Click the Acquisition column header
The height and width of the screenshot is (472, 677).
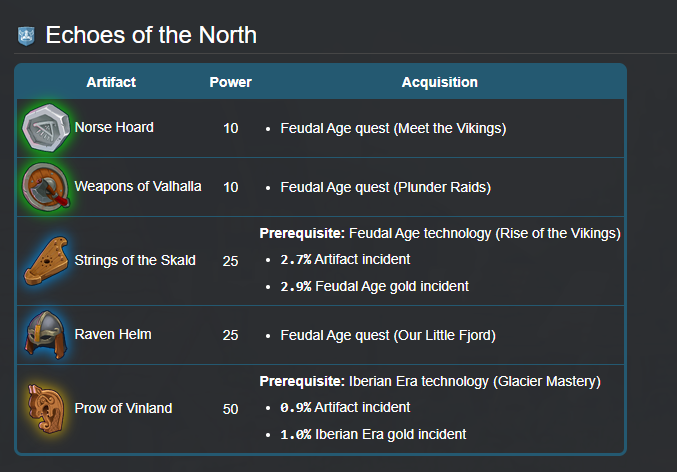[439, 82]
